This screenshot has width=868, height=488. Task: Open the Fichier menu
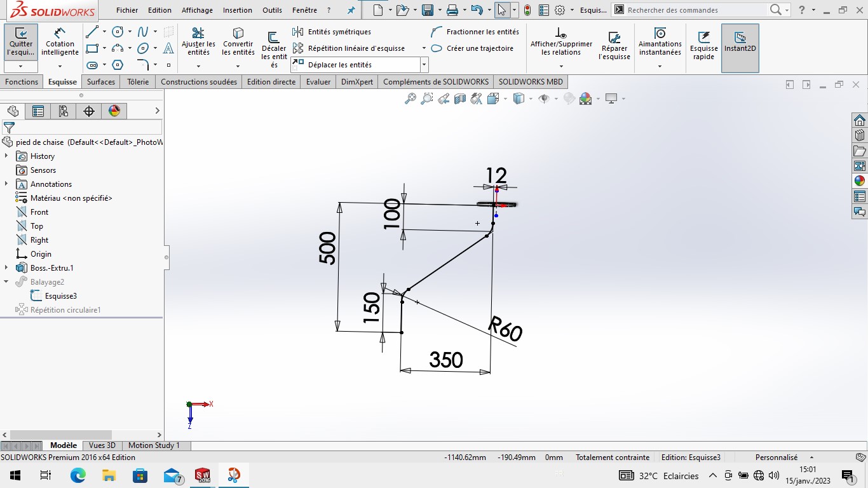(x=127, y=10)
